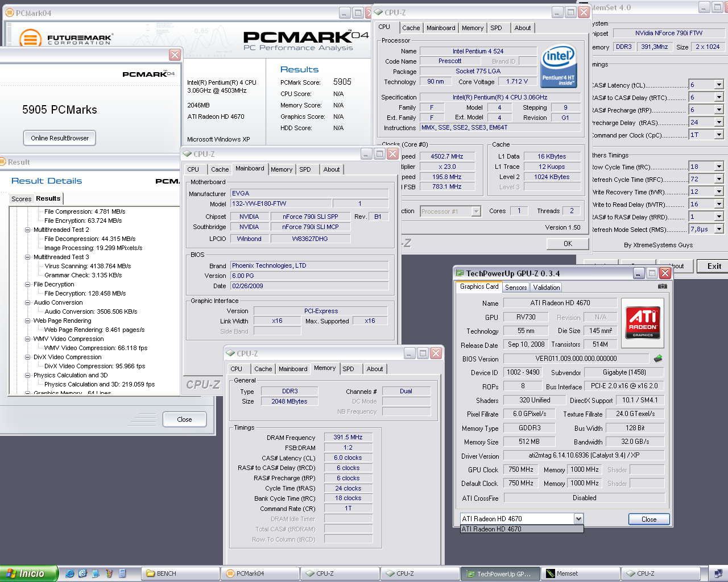This screenshot has height=582, width=728.
Task: Click GPU-Z BIOS Version field
Action: point(576,359)
